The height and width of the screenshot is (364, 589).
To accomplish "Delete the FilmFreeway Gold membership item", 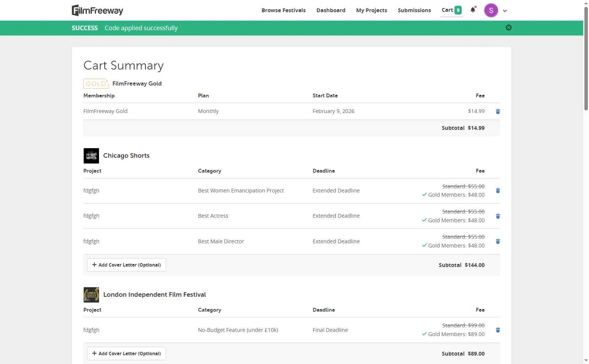I will click(x=498, y=112).
